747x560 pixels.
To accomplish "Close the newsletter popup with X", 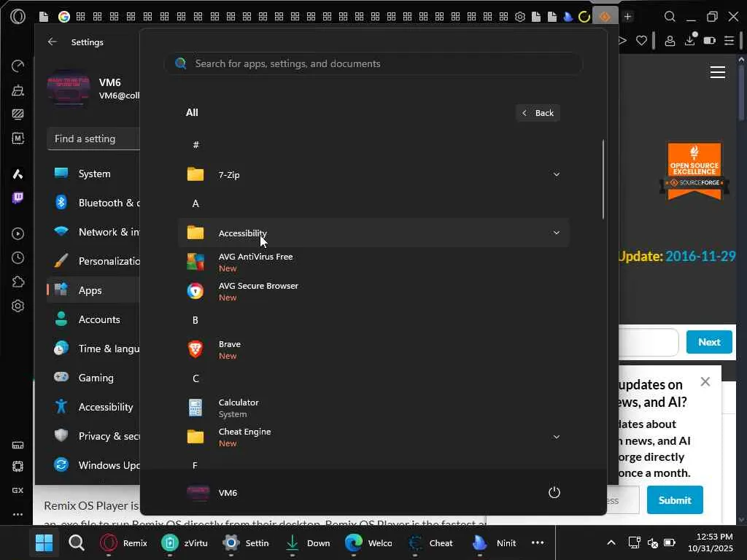I will coord(705,381).
